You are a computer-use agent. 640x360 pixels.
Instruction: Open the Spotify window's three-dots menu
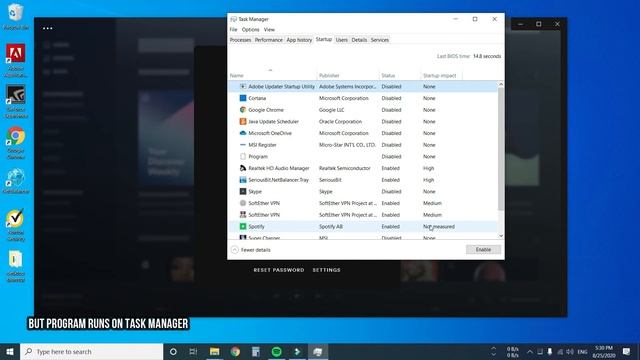[x=48, y=28]
